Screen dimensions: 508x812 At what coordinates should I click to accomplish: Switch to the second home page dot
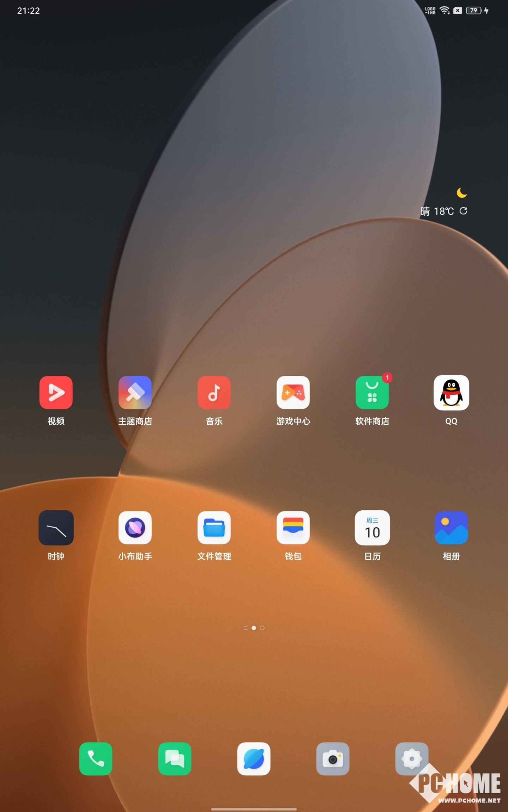[x=262, y=628]
